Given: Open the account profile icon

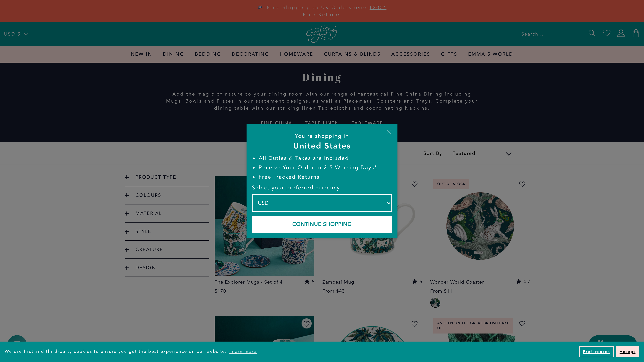Looking at the screenshot, I should (621, 33).
